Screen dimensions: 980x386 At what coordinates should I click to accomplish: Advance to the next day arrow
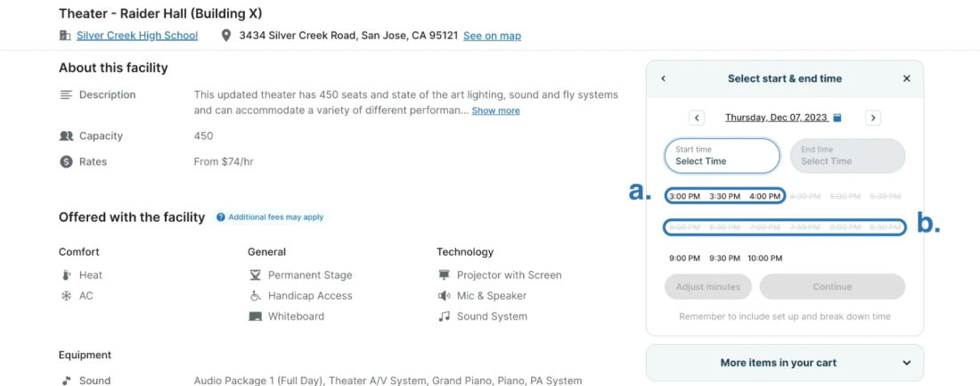pos(873,118)
